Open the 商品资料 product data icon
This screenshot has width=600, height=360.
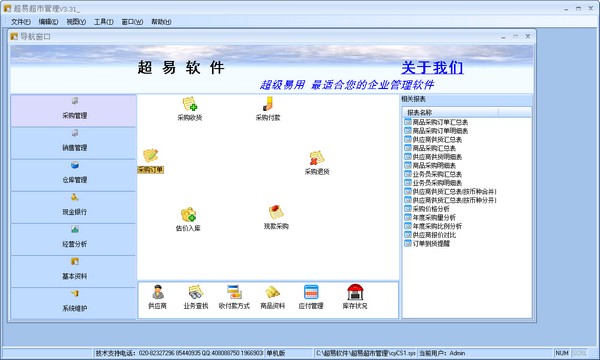(272, 297)
